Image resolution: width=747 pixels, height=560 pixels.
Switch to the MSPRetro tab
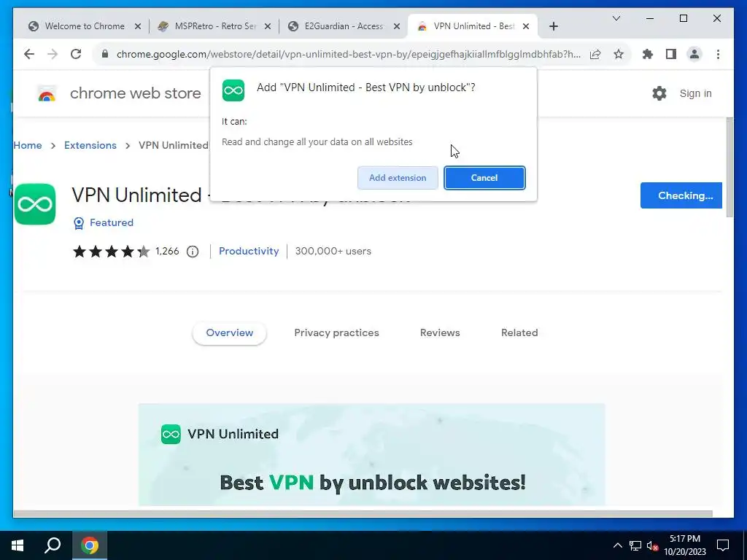(214, 26)
